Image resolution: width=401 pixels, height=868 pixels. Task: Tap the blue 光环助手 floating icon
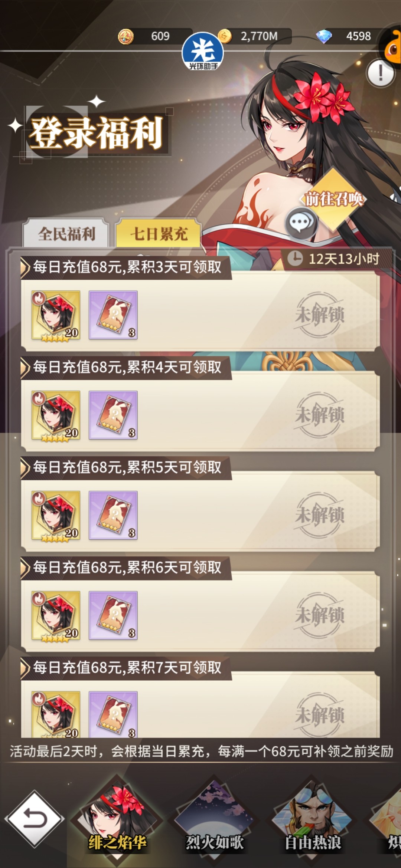pos(202,52)
